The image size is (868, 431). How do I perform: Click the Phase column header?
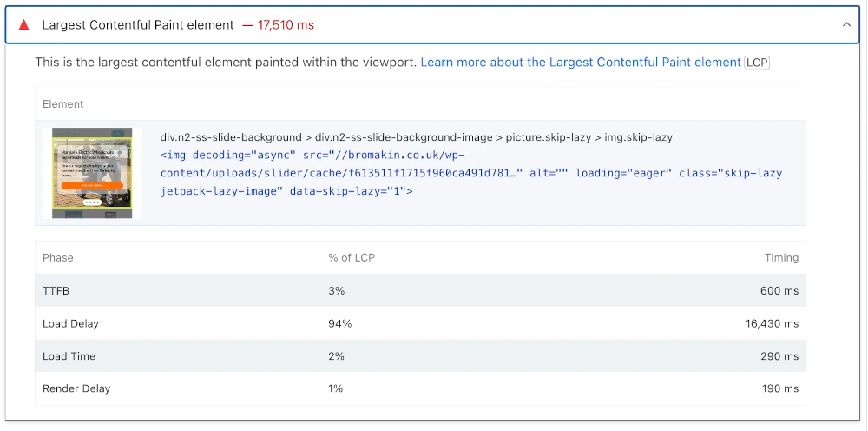click(57, 257)
